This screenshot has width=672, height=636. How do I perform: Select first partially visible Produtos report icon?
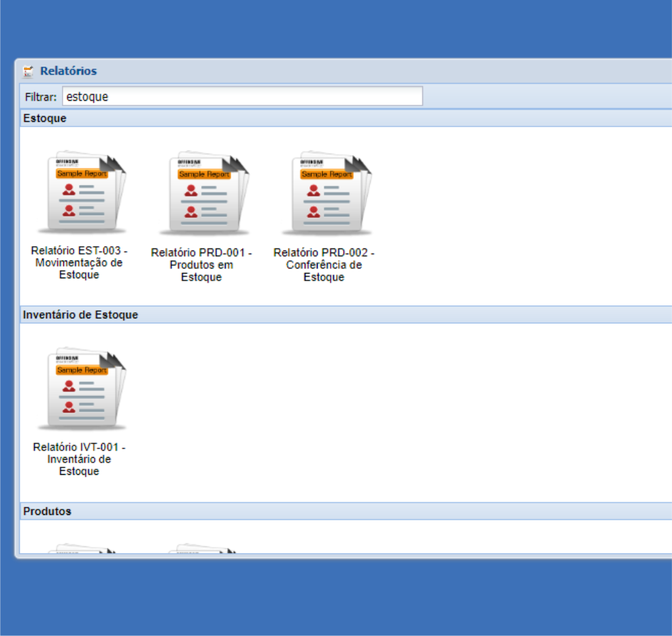click(x=82, y=548)
